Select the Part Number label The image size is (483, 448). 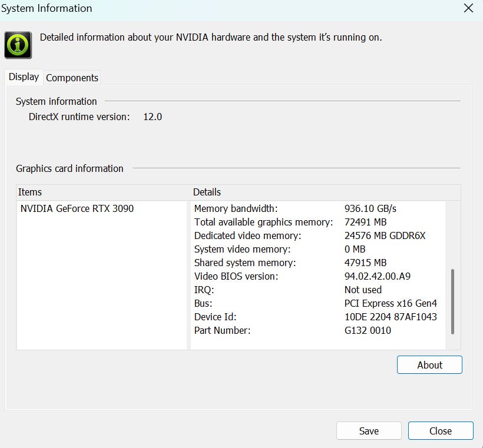(x=222, y=330)
